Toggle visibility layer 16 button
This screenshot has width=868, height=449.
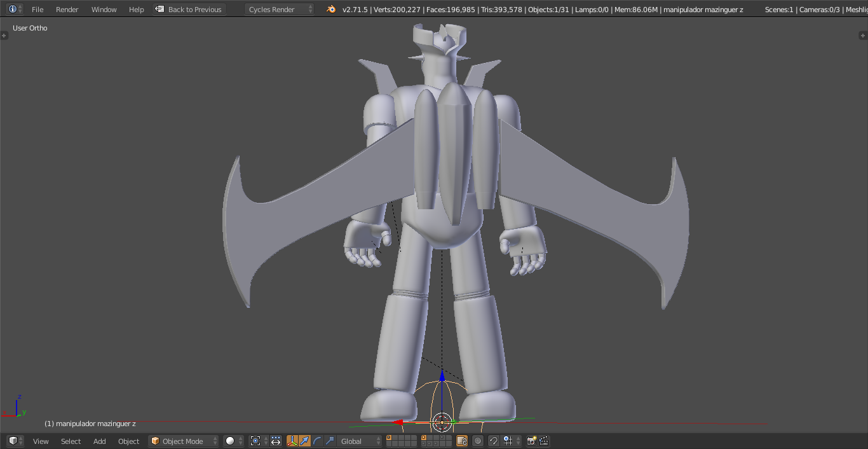[424, 444]
